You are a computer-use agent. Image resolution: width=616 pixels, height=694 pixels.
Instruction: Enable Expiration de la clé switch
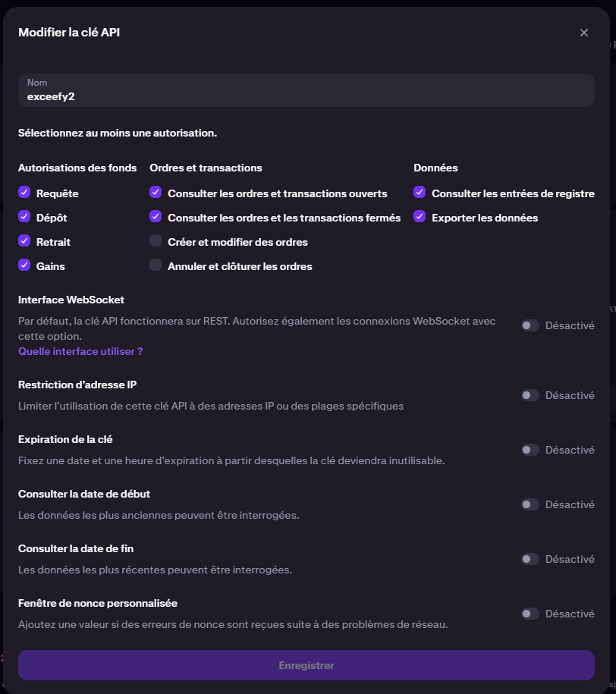[530, 450]
